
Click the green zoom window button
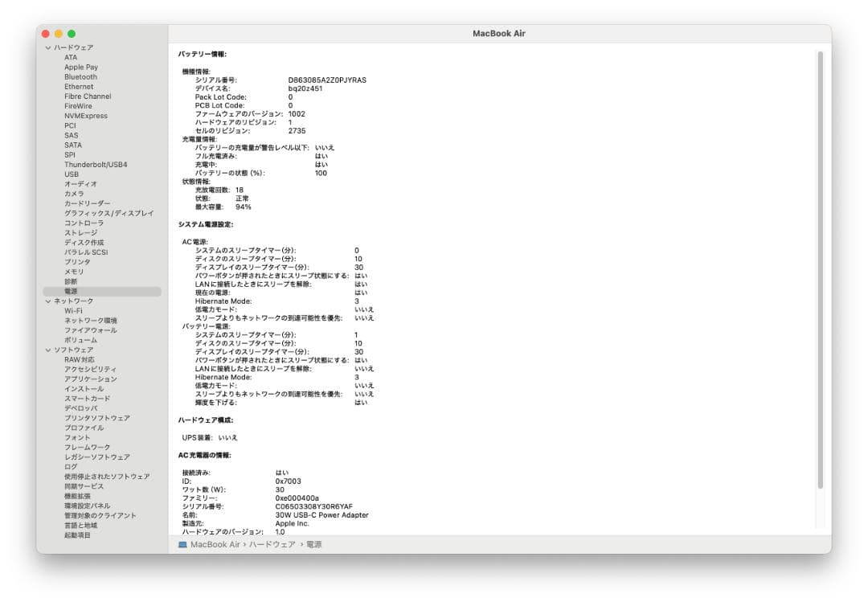click(x=72, y=34)
